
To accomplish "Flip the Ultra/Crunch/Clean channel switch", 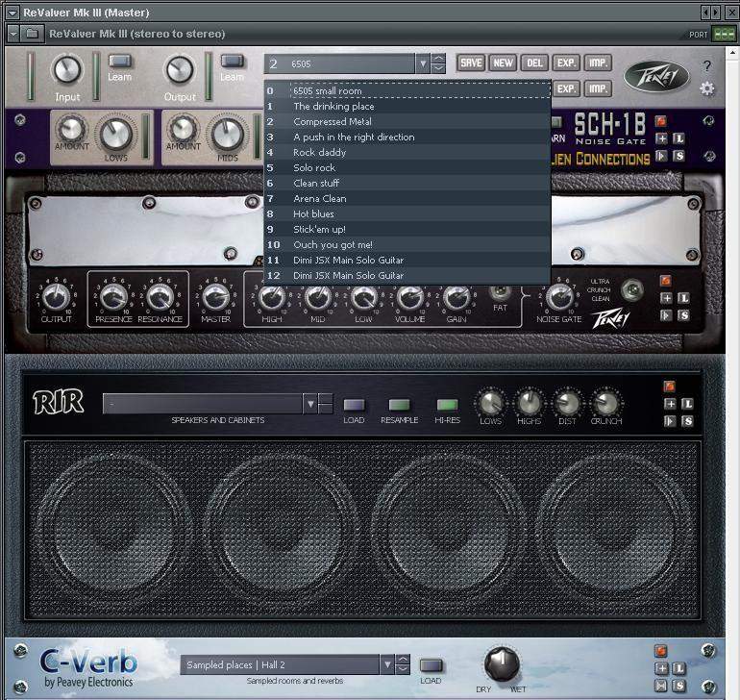I will pos(630,290).
